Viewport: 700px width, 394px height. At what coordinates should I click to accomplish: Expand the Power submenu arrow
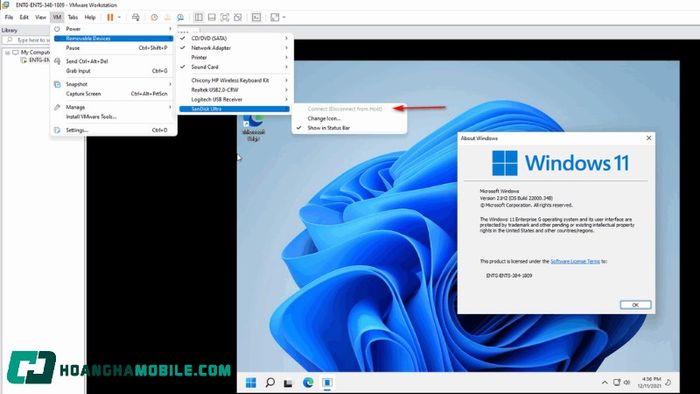tap(170, 29)
